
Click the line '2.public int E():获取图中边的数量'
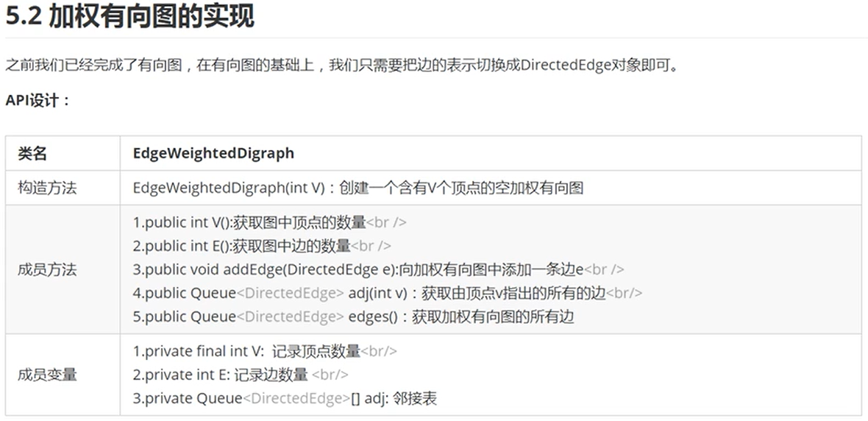tap(262, 246)
